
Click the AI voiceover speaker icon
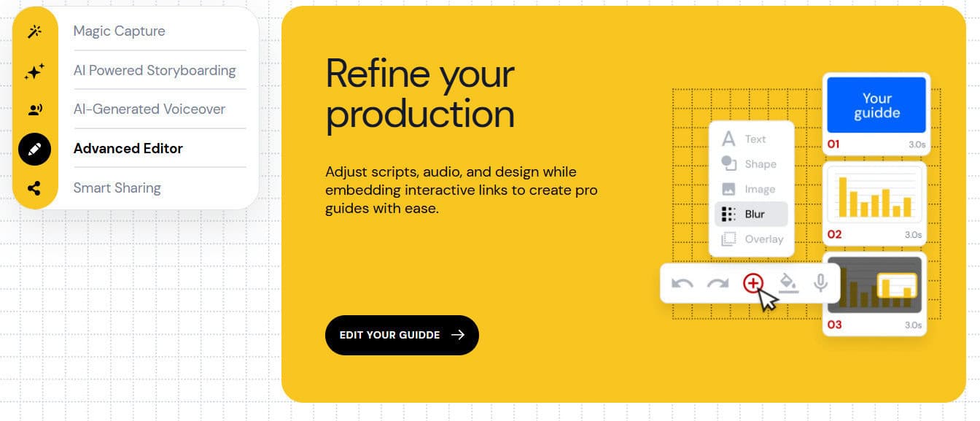[x=34, y=109]
